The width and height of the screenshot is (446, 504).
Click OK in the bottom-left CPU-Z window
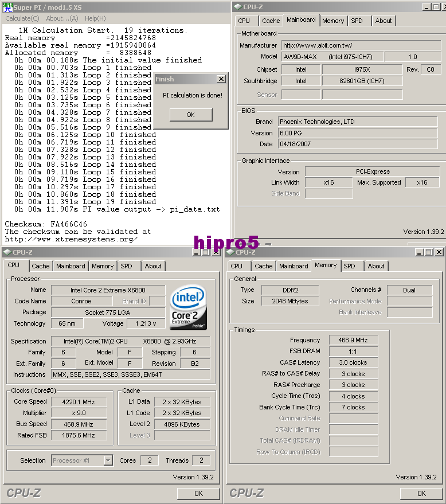(198, 494)
